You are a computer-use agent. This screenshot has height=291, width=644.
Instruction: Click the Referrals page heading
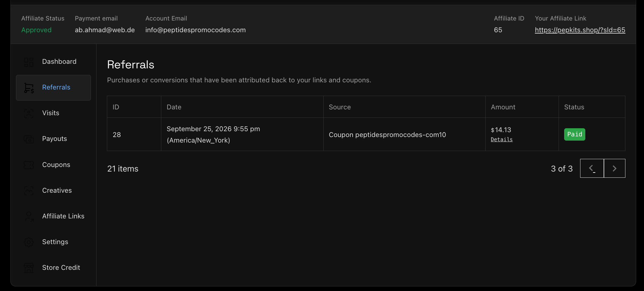[131, 65]
